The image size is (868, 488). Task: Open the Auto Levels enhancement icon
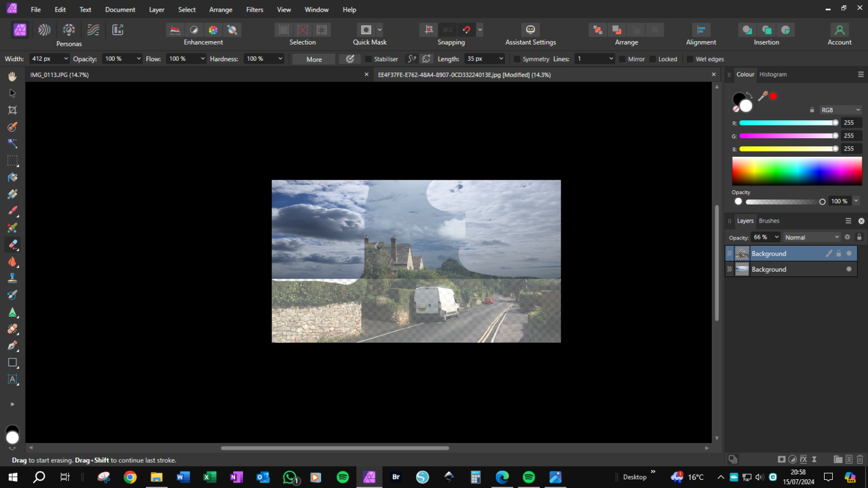coord(175,29)
